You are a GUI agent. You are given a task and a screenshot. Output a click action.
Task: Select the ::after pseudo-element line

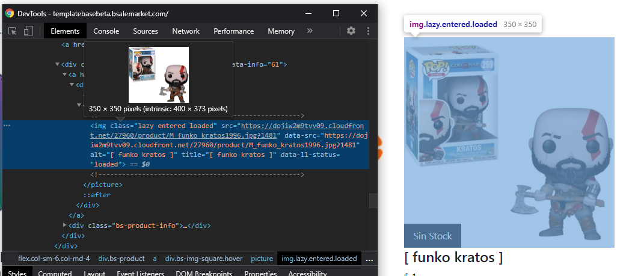point(97,195)
